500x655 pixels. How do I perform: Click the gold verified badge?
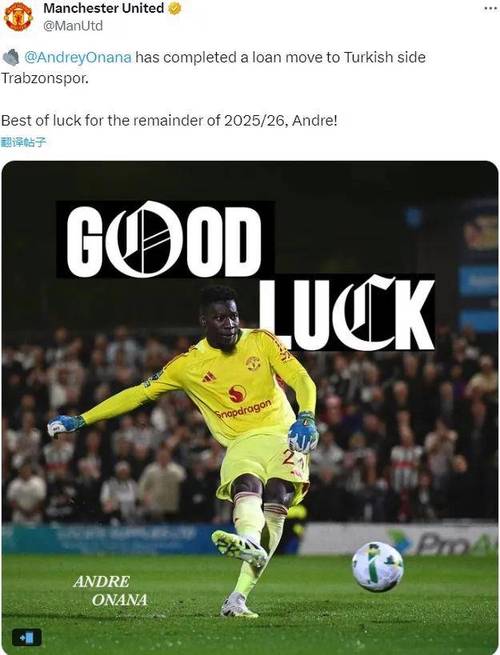tap(174, 8)
